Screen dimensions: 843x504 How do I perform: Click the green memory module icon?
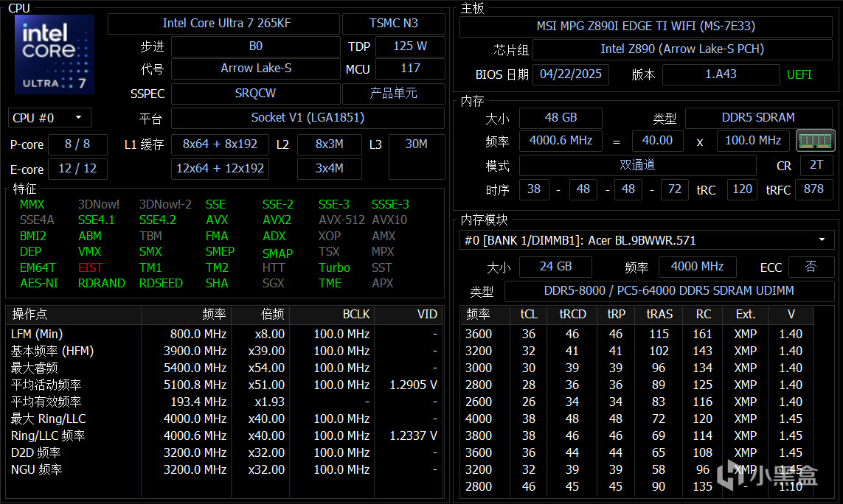(x=815, y=141)
